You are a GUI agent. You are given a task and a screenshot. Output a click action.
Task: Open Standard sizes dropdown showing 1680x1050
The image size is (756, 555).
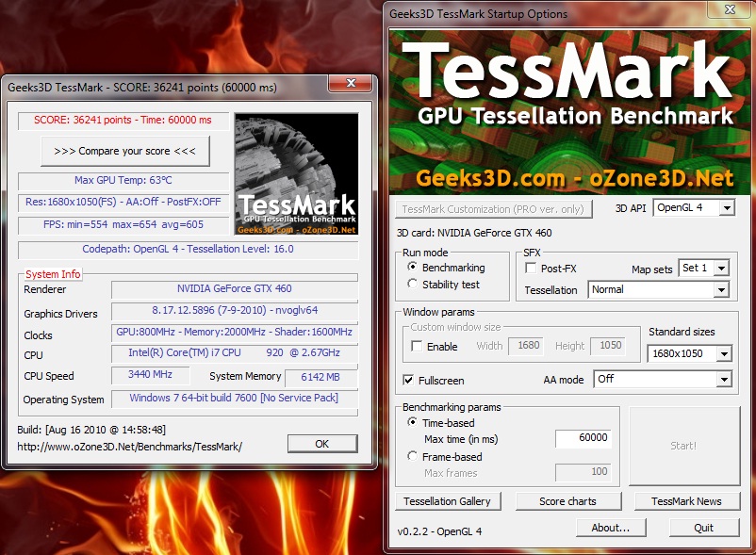click(x=689, y=353)
